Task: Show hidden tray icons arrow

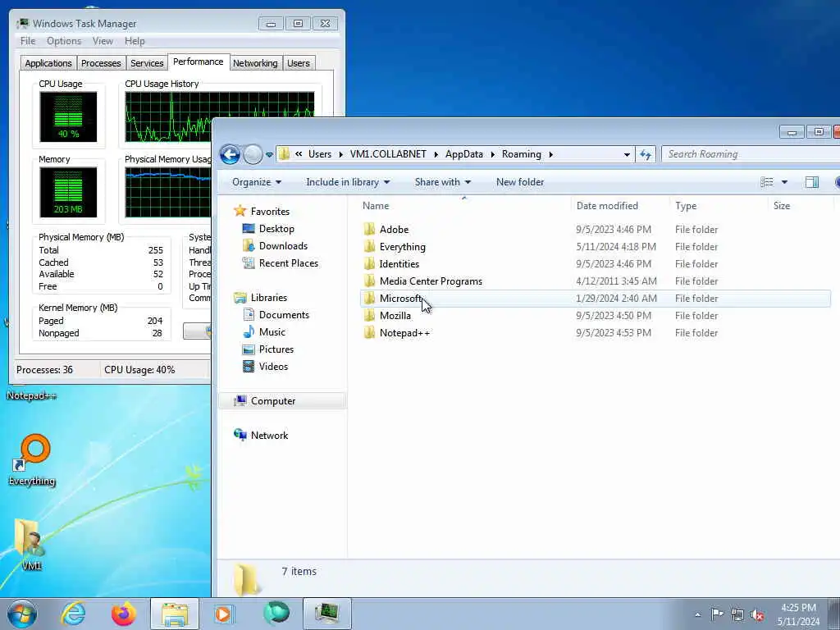Action: pyautogui.click(x=697, y=614)
